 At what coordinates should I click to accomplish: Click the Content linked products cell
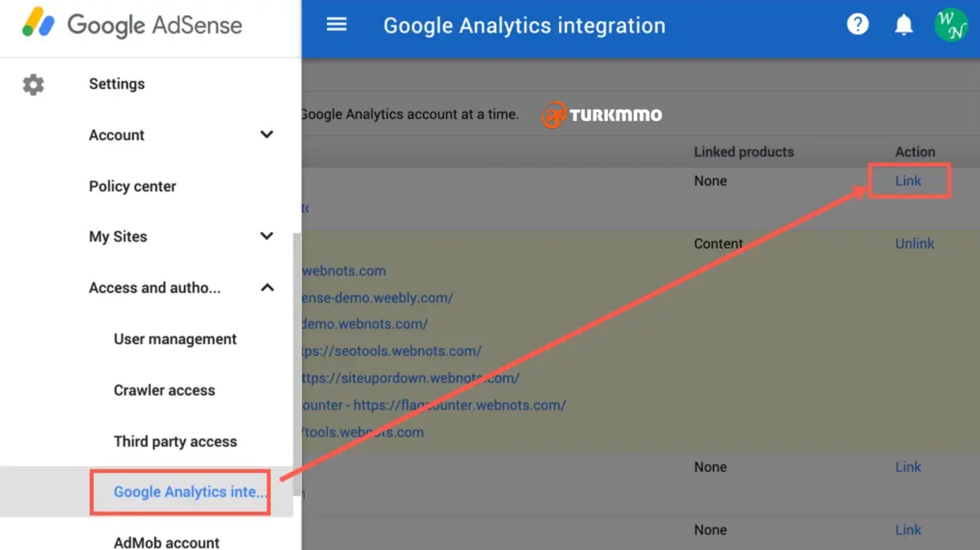718,244
